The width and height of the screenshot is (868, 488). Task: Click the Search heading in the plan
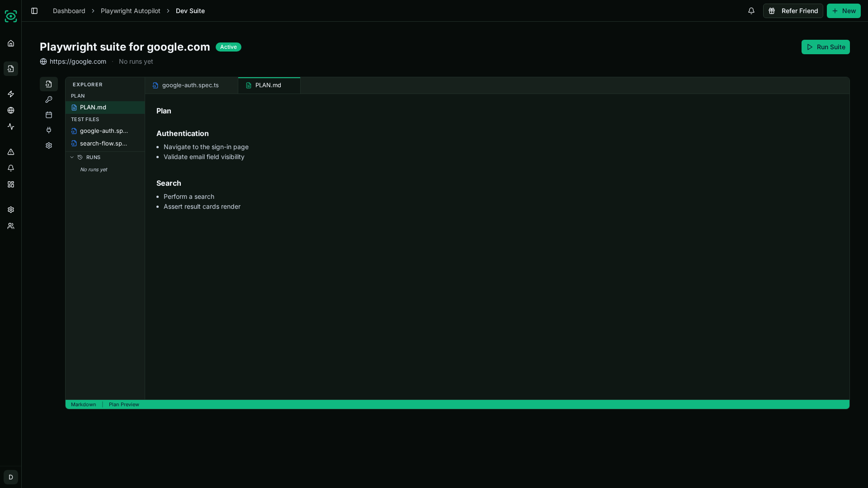pyautogui.click(x=169, y=183)
